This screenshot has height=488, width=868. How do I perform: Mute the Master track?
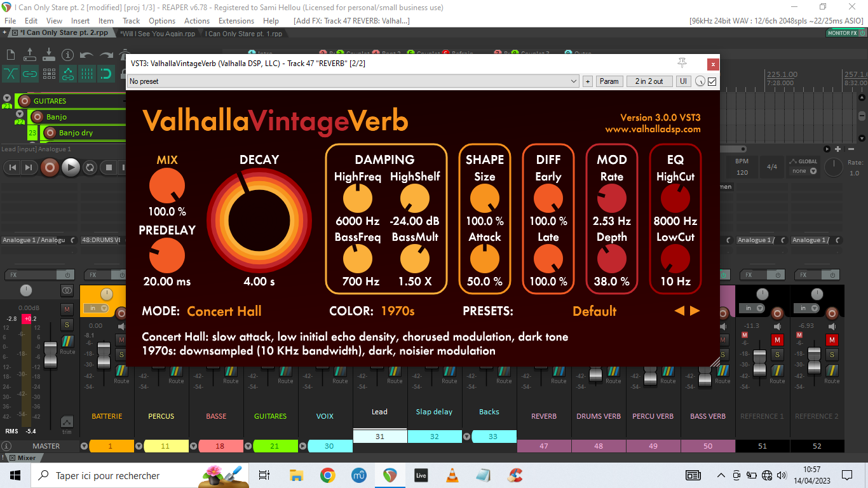point(67,309)
